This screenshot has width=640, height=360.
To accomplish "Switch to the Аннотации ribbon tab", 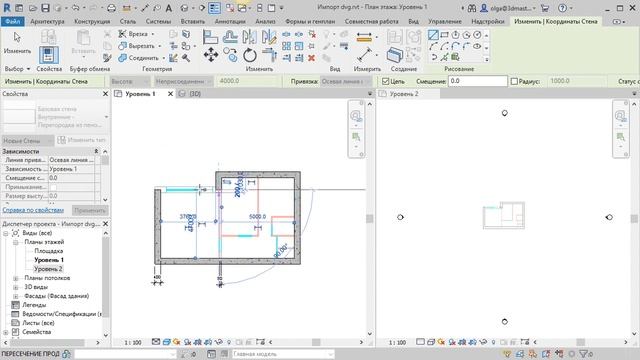I will point(230,21).
